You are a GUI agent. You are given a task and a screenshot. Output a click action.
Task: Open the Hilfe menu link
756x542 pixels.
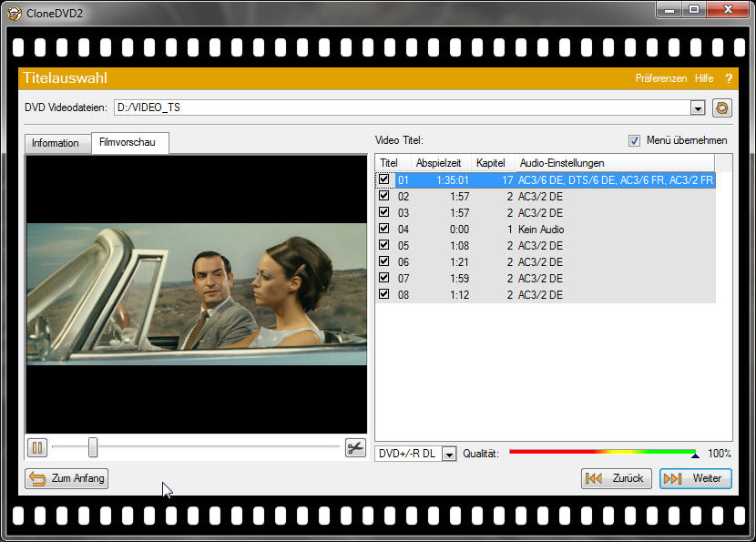pyautogui.click(x=704, y=78)
